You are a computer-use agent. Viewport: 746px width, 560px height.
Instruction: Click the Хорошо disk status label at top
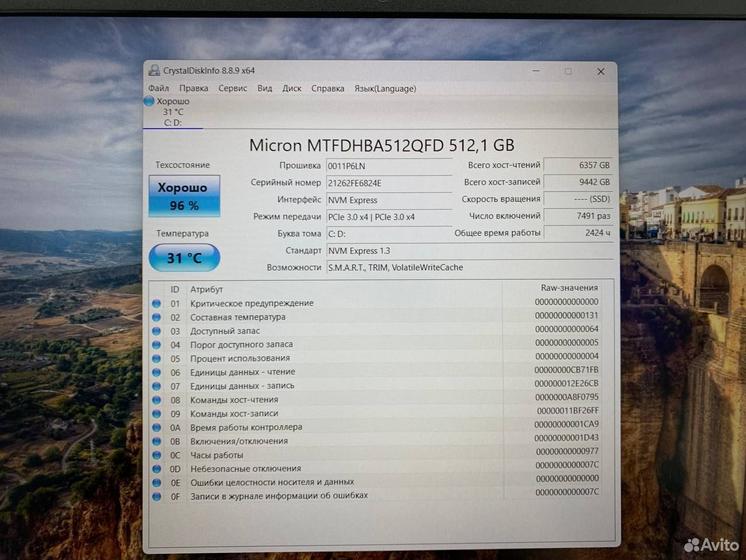pos(173,101)
